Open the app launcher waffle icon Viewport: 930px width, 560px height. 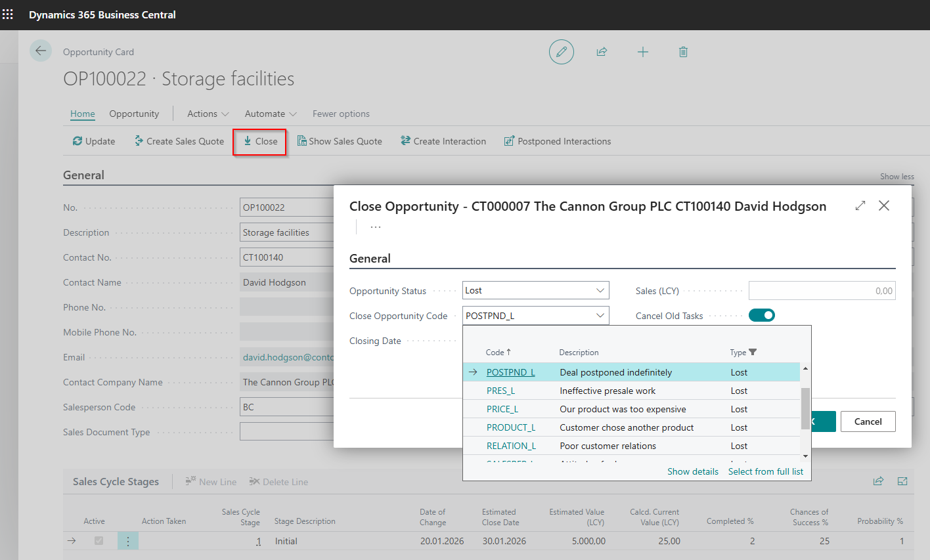tap(8, 14)
